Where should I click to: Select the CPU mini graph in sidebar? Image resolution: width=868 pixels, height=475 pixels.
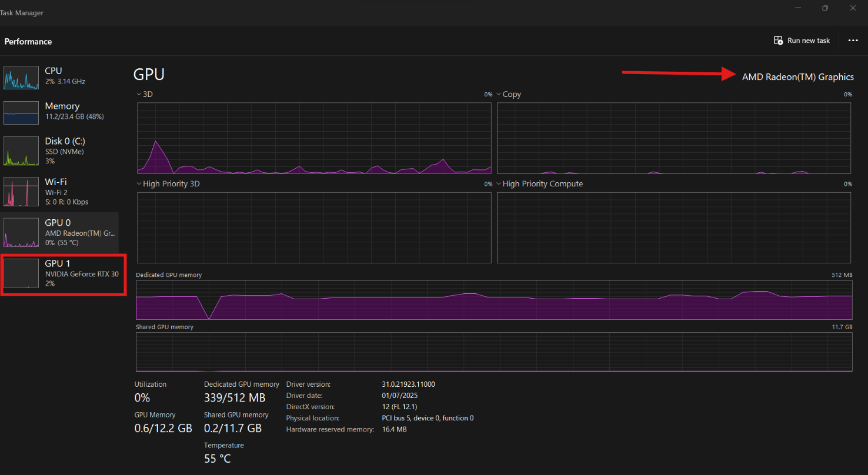coord(21,78)
